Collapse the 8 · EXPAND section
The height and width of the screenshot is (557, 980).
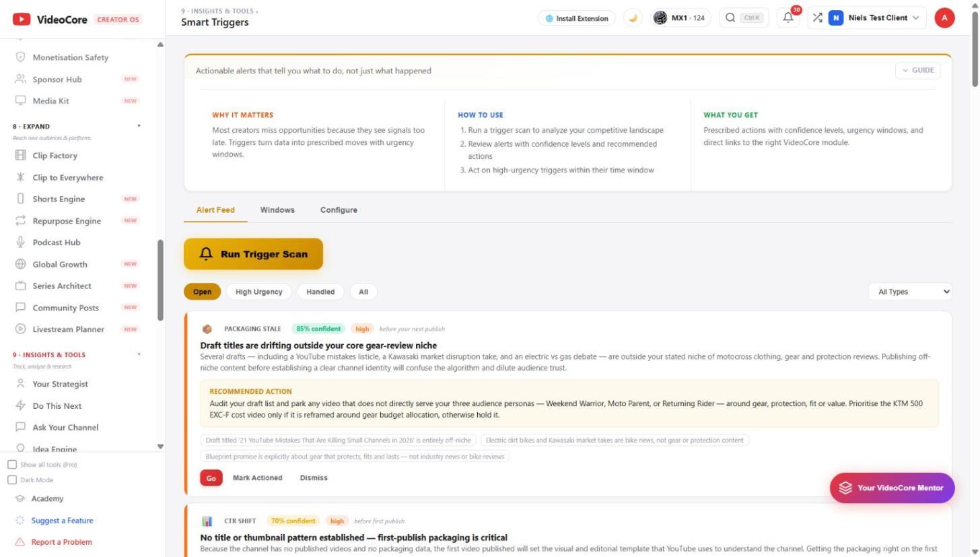(x=139, y=126)
